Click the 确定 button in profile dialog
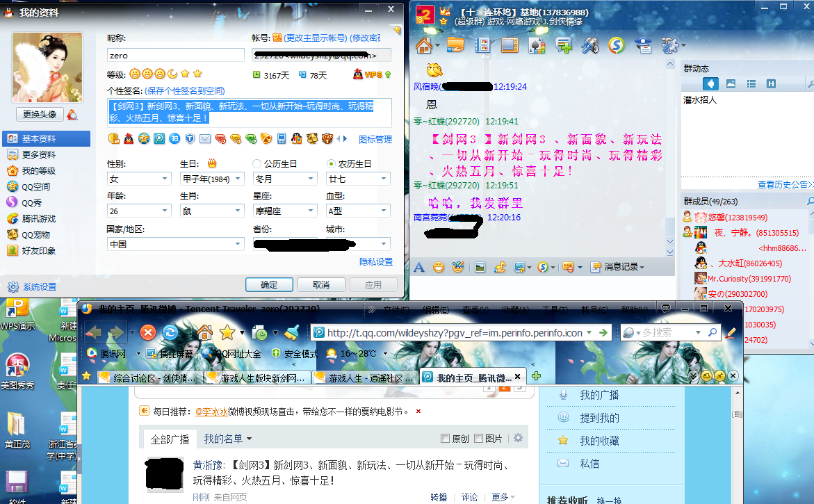The width and height of the screenshot is (814, 504). (269, 285)
